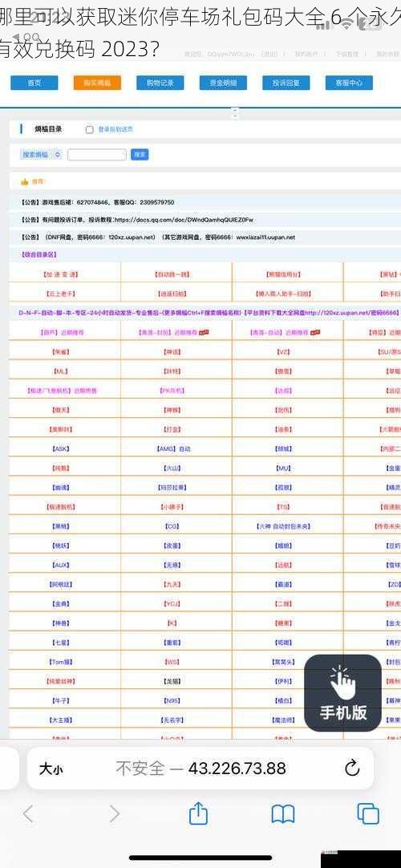This screenshot has height=868, width=401.
Task: Select the 客服中心 navigation tab
Action: [349, 83]
